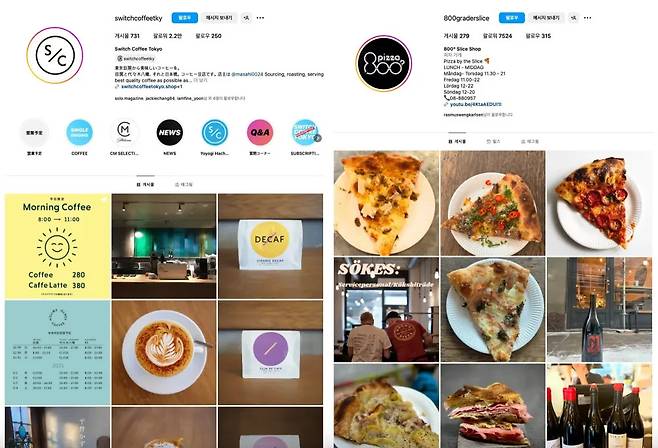Open the Q&A story highlight
The height and width of the screenshot is (448, 658).
pos(260,133)
